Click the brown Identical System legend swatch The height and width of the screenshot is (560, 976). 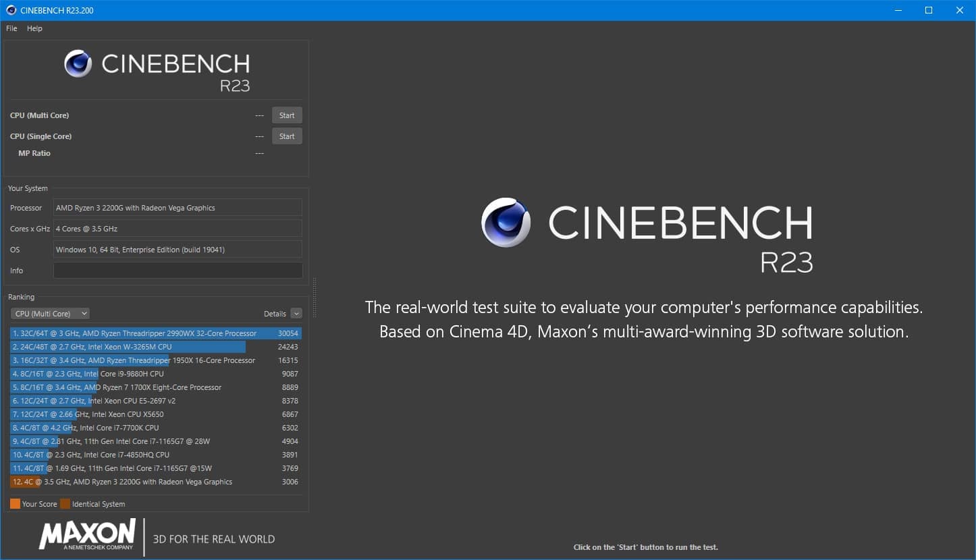pos(65,503)
